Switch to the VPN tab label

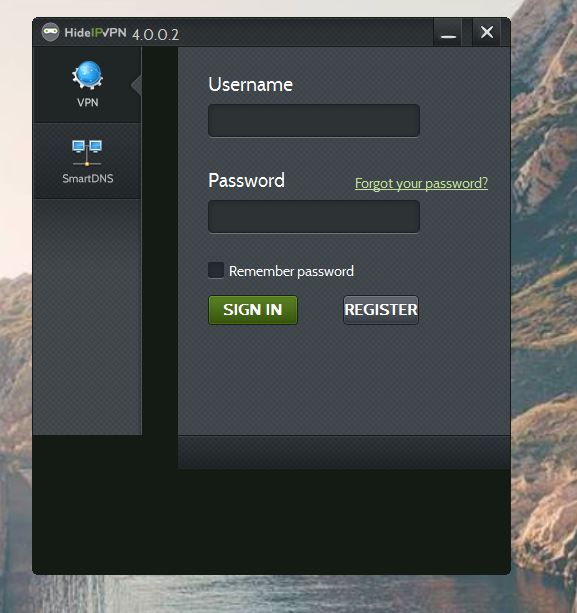pos(88,102)
